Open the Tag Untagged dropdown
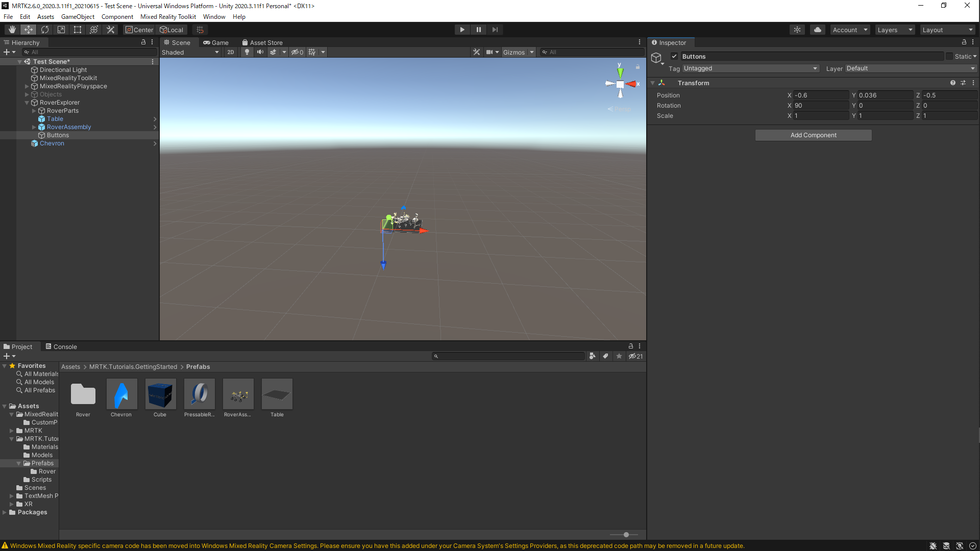 coord(750,68)
